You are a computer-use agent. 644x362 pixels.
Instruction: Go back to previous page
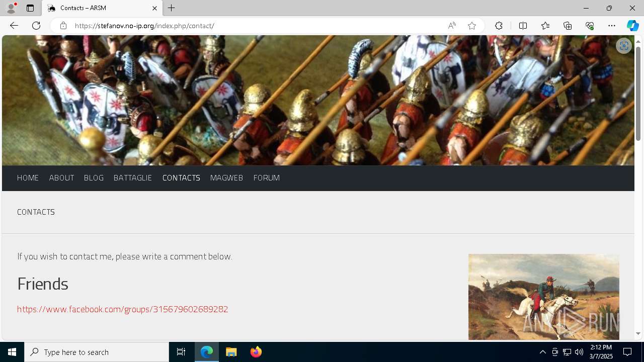(x=14, y=26)
